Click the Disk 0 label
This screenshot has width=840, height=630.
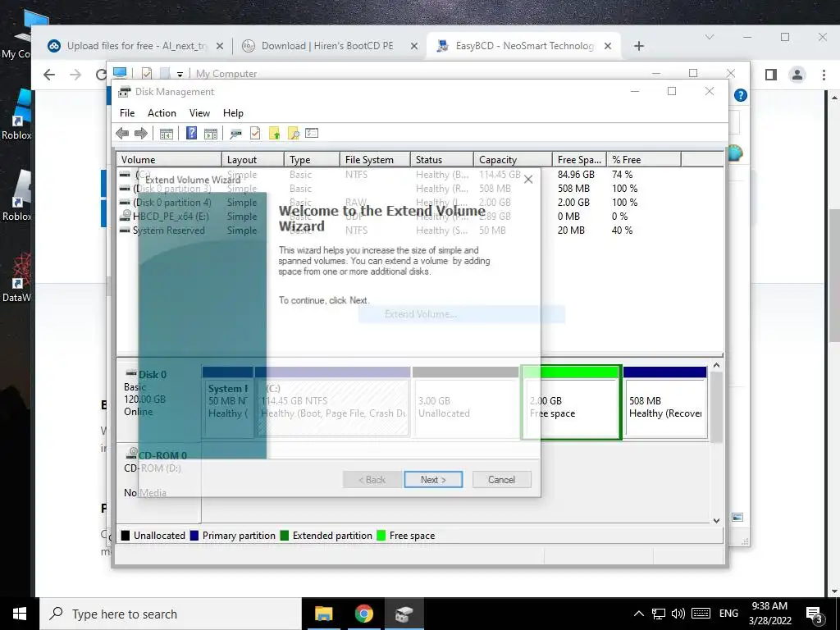152,374
